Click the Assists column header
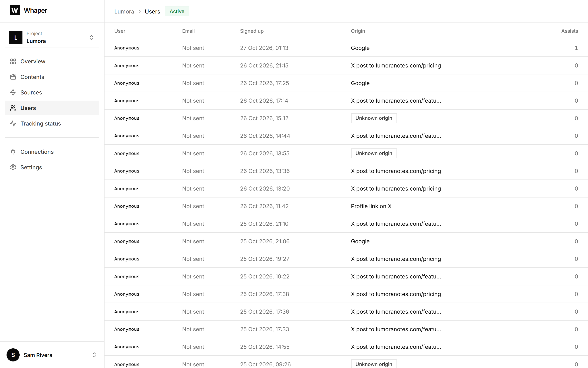This screenshot has width=588, height=368. (x=570, y=31)
